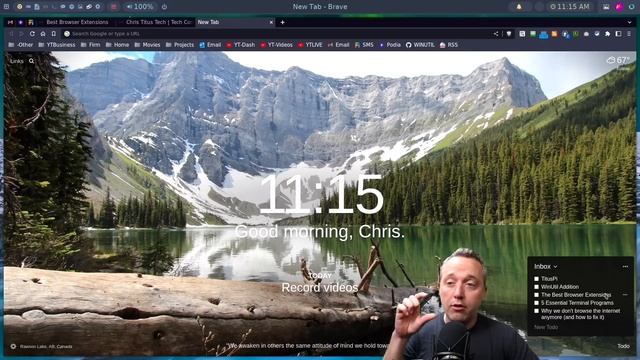Open Momentum settings gear at bottom left

pyautogui.click(x=13, y=346)
